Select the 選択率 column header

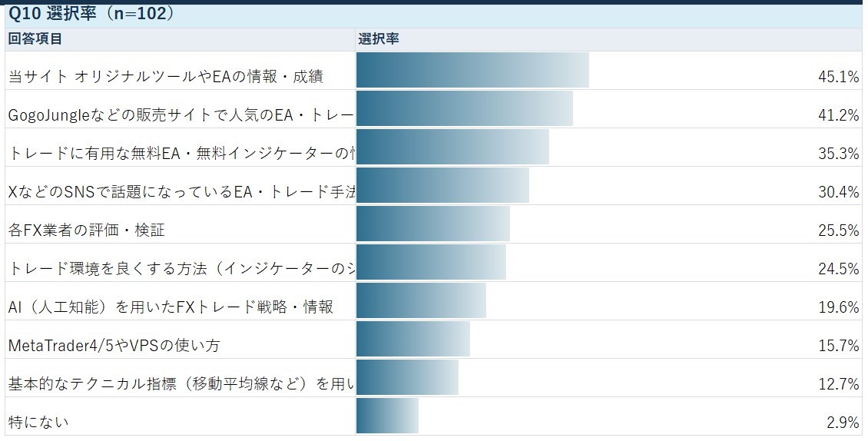click(x=379, y=38)
